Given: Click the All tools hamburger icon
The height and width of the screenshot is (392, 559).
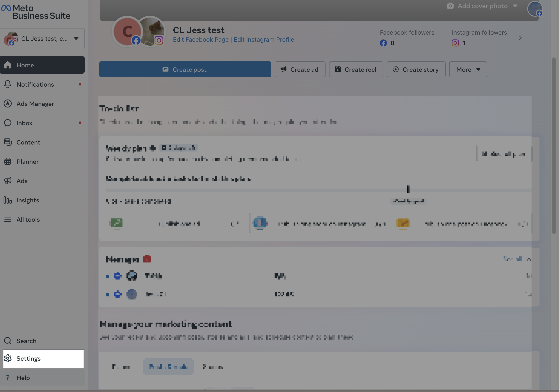Looking at the screenshot, I should click(7, 219).
